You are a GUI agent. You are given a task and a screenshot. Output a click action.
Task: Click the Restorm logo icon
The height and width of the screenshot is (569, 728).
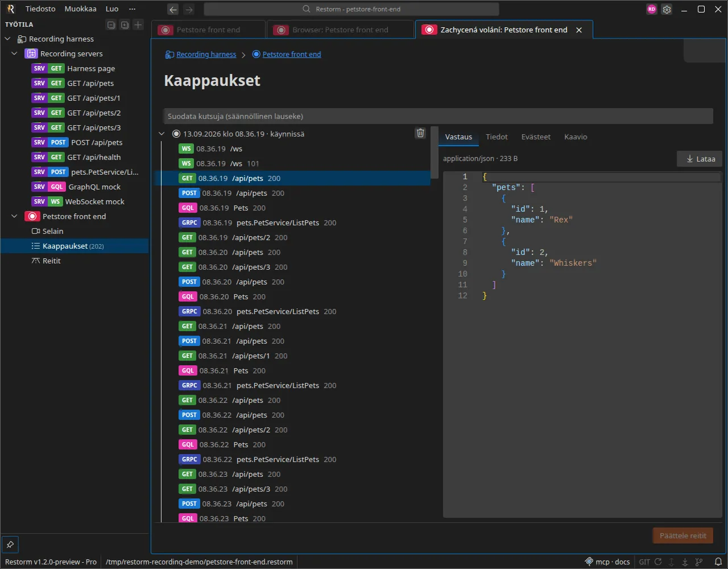point(10,9)
